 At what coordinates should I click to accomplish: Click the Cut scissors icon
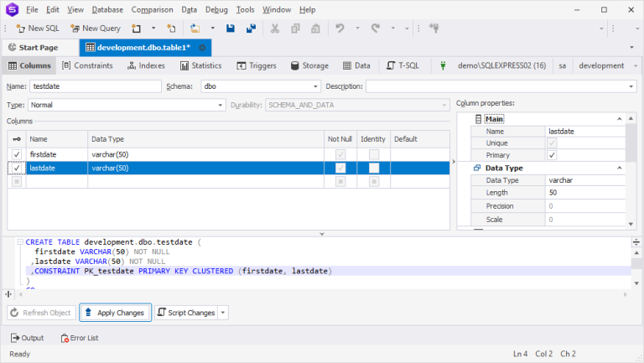point(274,28)
